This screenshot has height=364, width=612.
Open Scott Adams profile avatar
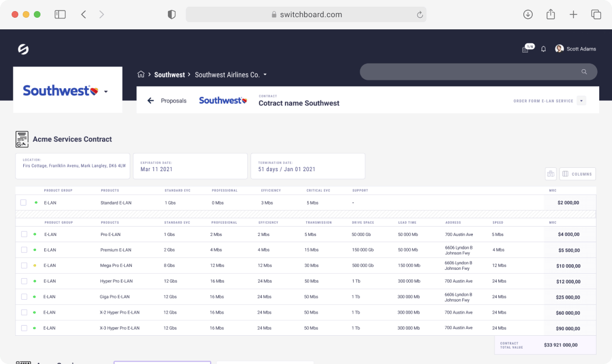point(559,49)
